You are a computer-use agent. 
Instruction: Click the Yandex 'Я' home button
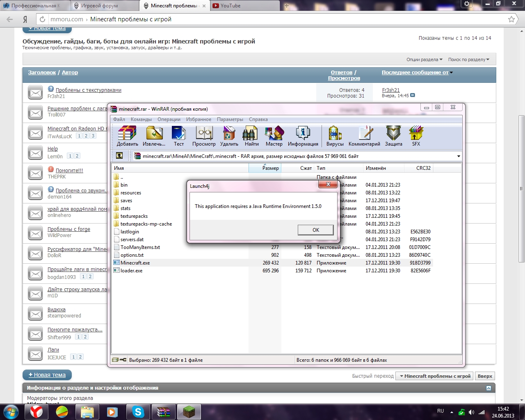tap(25, 19)
